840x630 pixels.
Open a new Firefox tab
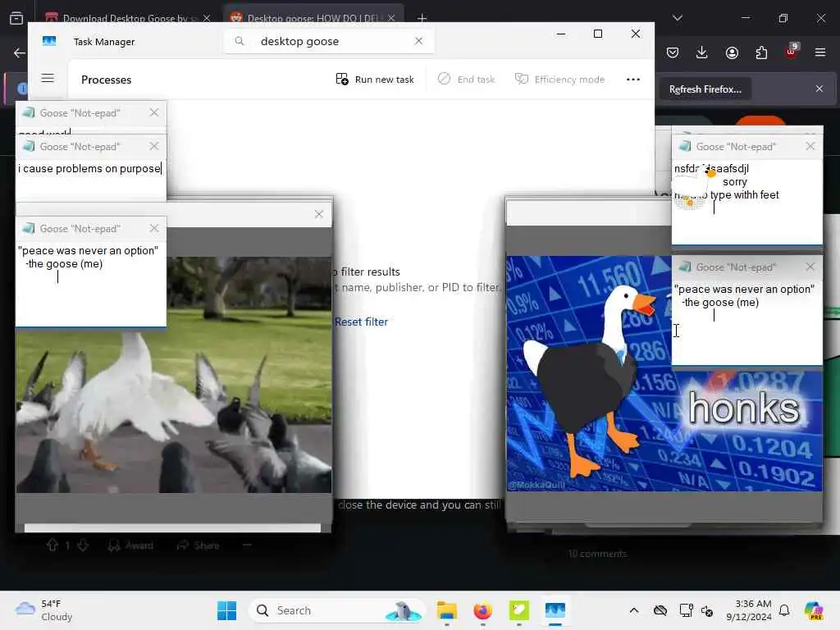(422, 18)
